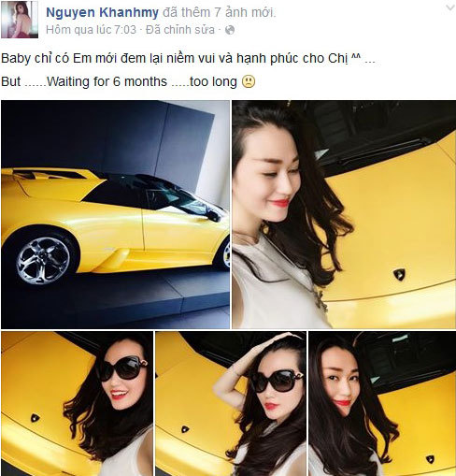Click the globe public privacy icon
Screen dimensions: 456x476
coord(230,30)
